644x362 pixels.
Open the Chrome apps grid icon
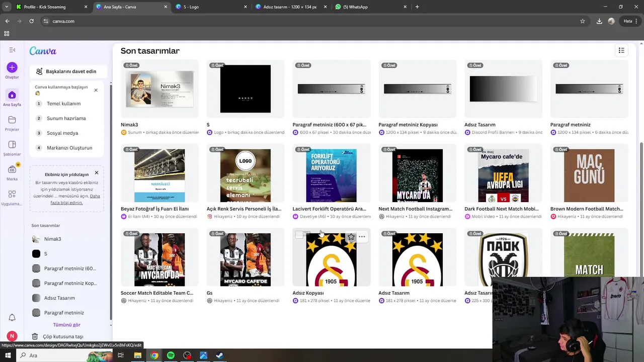[7, 34]
